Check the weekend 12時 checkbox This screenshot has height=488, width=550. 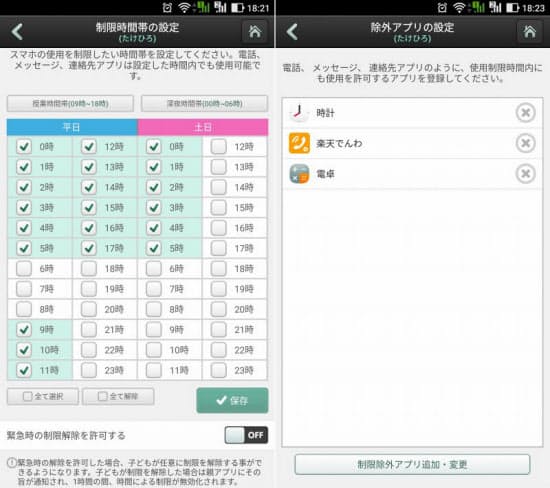219,146
